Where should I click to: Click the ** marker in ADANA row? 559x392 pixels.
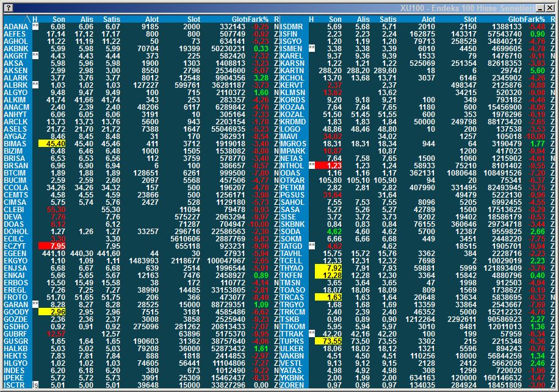pos(35,26)
